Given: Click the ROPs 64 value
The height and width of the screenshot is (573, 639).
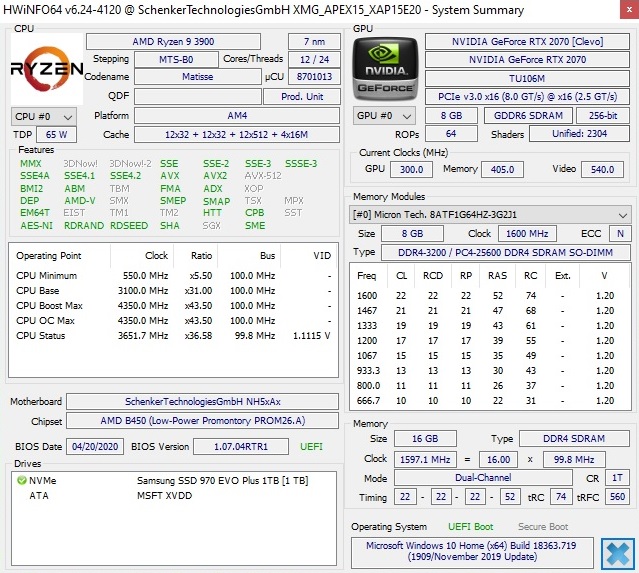Looking at the screenshot, I should [451, 134].
